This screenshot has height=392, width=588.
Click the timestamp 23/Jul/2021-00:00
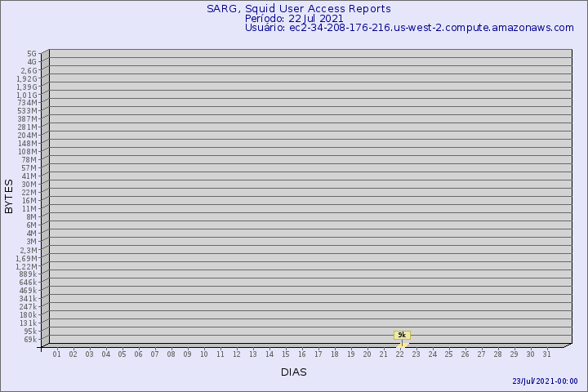click(545, 381)
